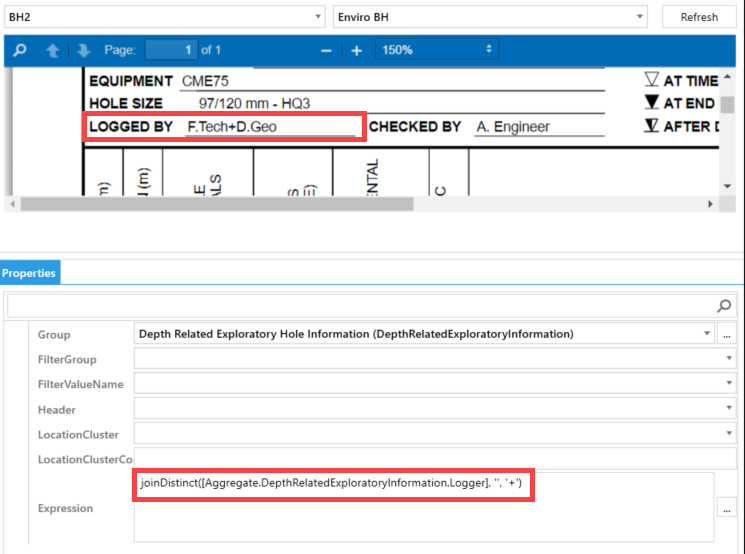The width and height of the screenshot is (745, 554).
Task: Click the preview vertical scrollbar up arrow
Action: pyautogui.click(x=727, y=76)
